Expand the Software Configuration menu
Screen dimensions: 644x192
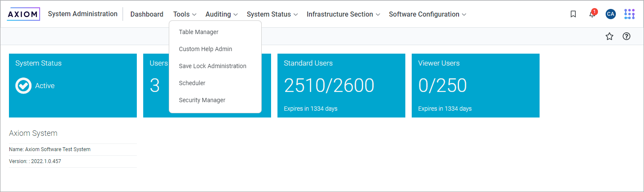click(x=427, y=14)
